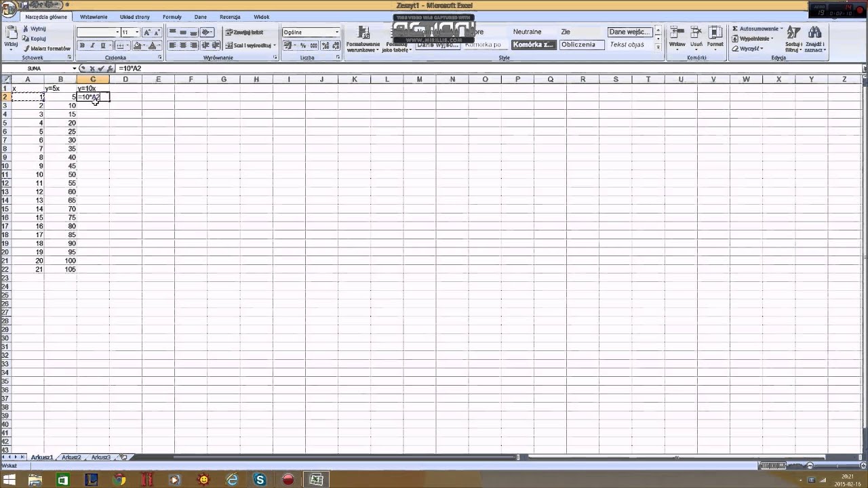Switch to sheet tab Arkusz2
The image size is (868, 488).
tap(71, 457)
